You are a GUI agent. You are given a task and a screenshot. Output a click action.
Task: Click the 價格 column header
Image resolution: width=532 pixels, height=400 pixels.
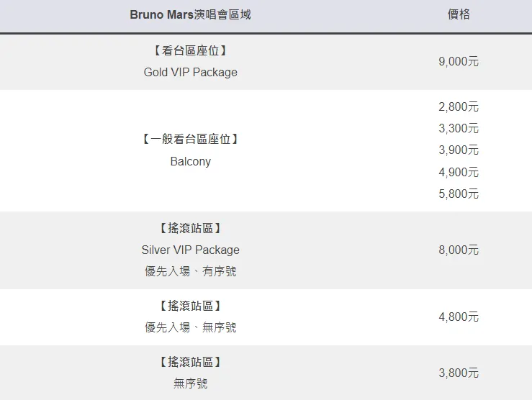[459, 14]
